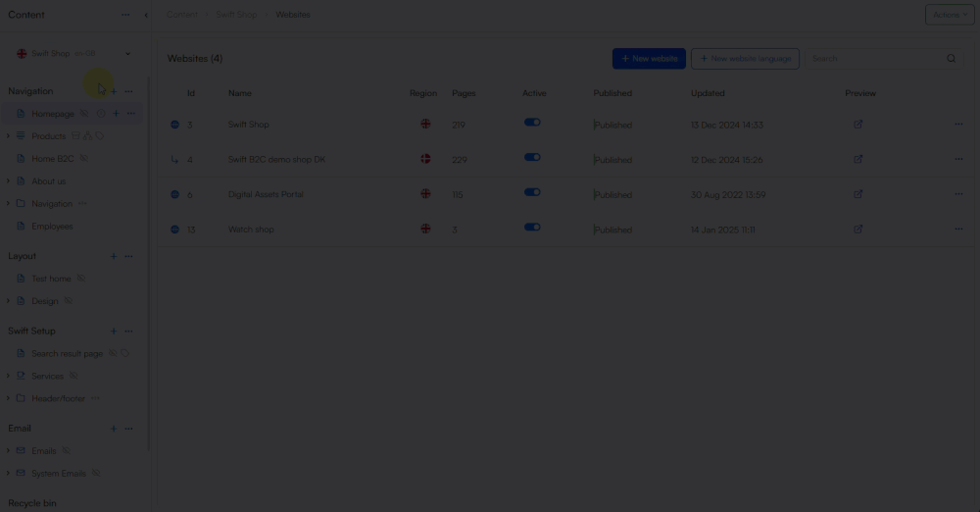Add a new item to Navigation section
The height and width of the screenshot is (512, 980).
pyautogui.click(x=114, y=91)
